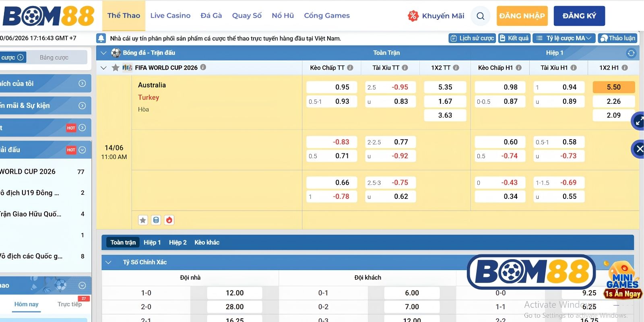Select correct score 0-2 odds 7.00

click(412, 307)
